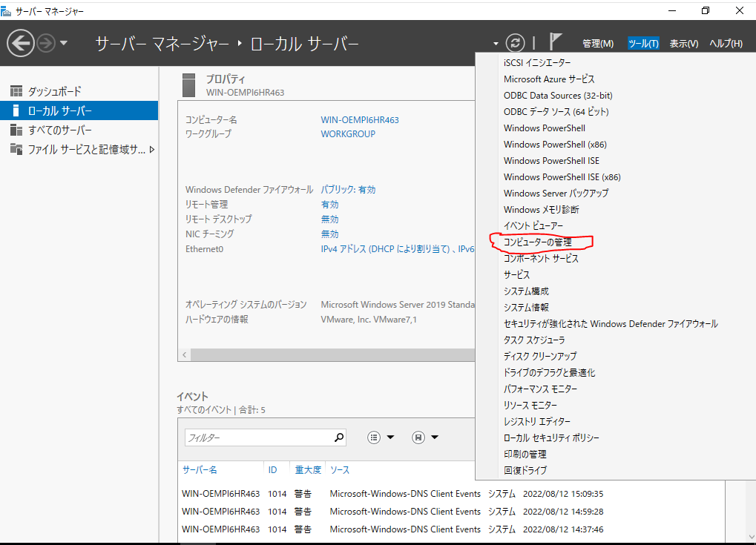Open サービス from Tools menu
Viewport: 756px width, 545px height.
[x=516, y=274]
